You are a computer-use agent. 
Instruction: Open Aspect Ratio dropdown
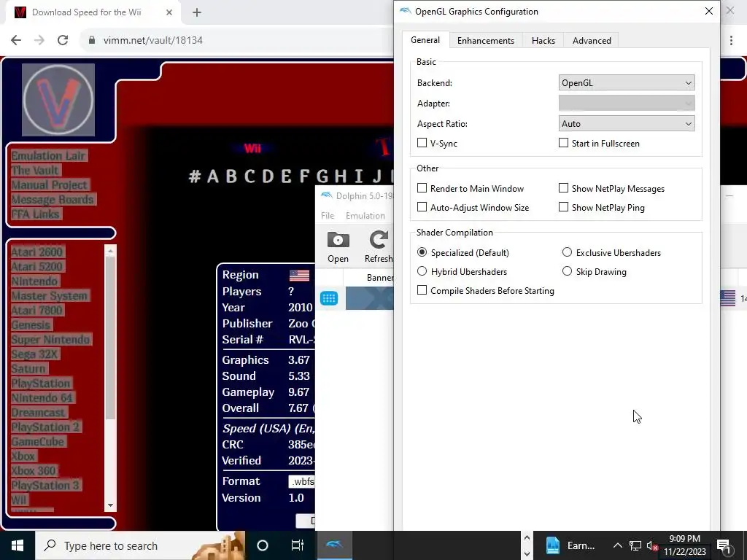[627, 124]
